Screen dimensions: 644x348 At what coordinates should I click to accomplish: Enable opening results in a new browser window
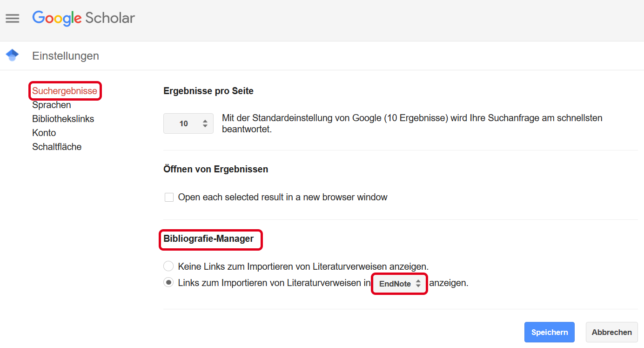pos(169,198)
